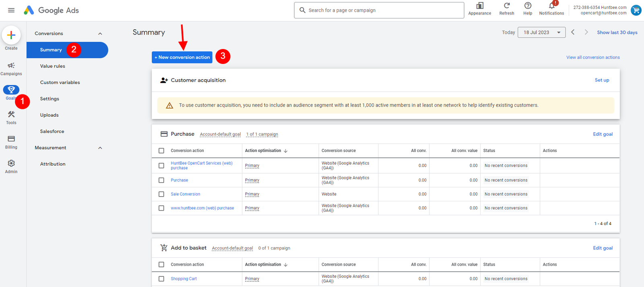644x287 pixels.
Task: Select the Goals trophy icon
Action: pyautogui.click(x=11, y=90)
